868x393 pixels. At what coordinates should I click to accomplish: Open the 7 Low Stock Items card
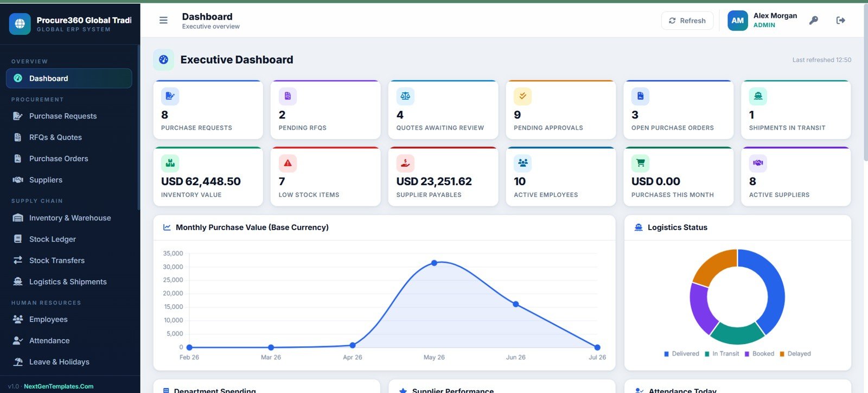tap(325, 176)
